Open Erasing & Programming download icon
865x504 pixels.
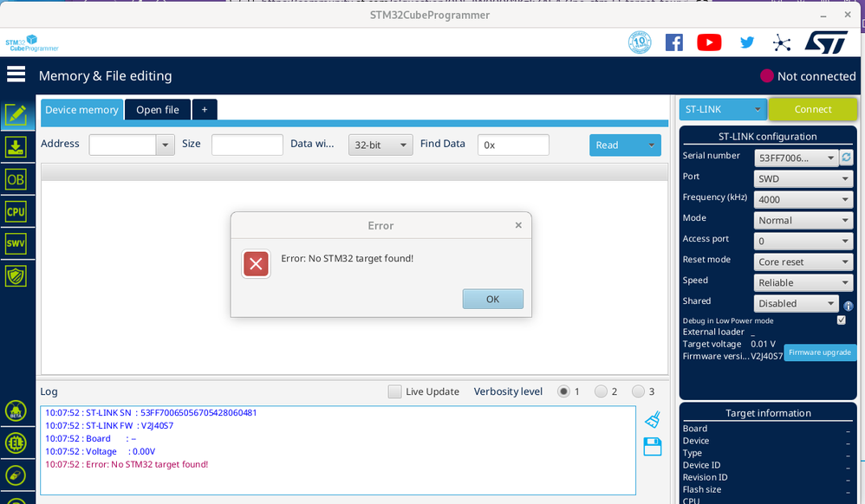(x=16, y=147)
